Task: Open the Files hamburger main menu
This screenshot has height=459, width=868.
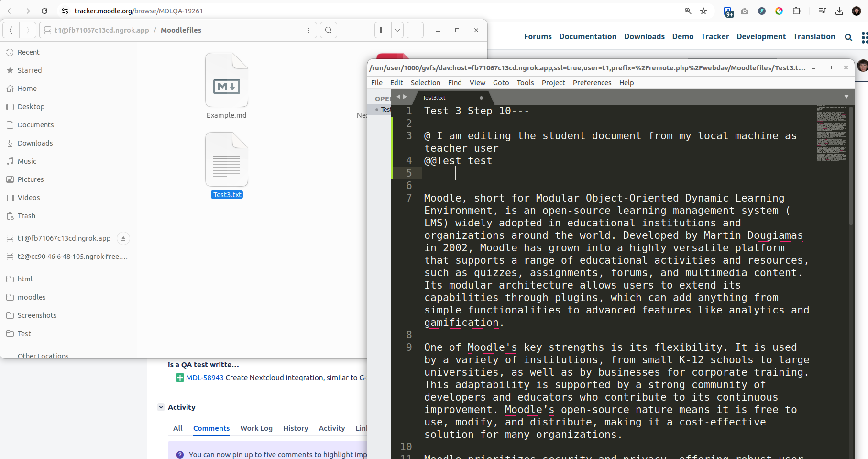Action: point(415,30)
